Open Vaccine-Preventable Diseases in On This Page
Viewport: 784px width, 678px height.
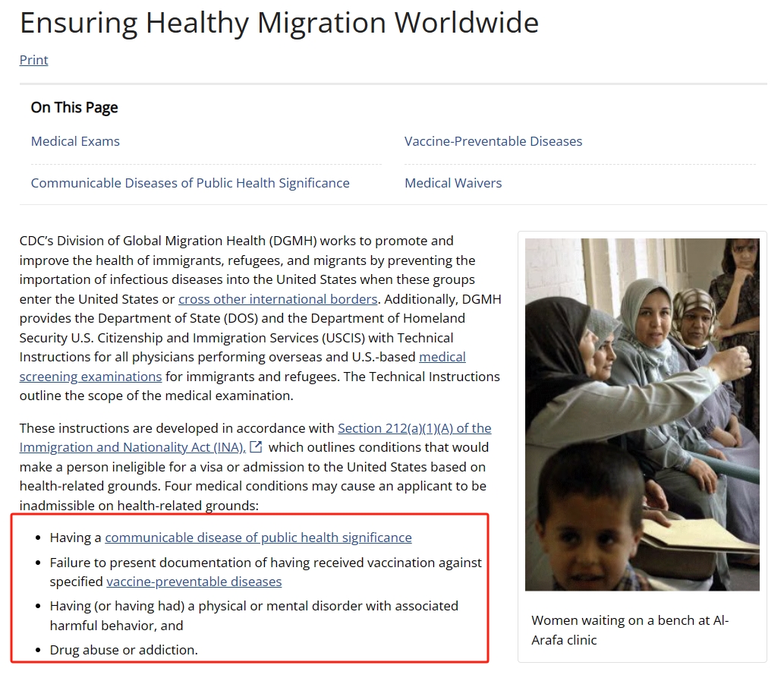tap(493, 141)
